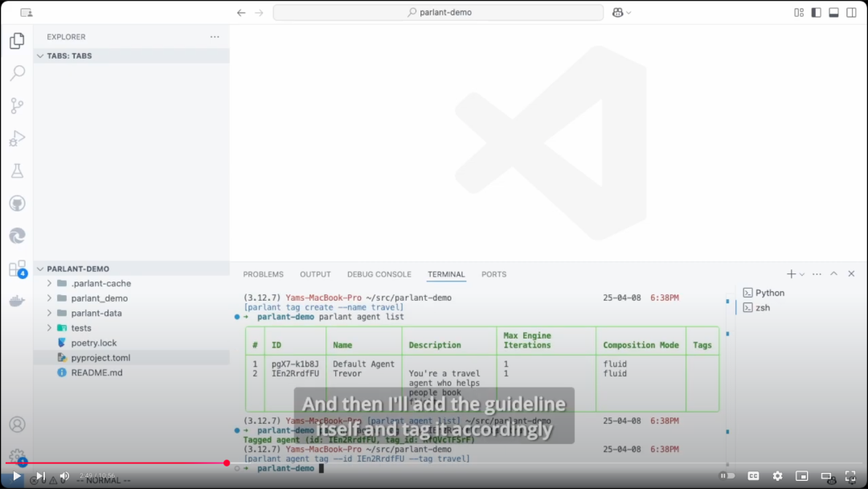
Task: Open the Docker view in activity bar
Action: [17, 302]
